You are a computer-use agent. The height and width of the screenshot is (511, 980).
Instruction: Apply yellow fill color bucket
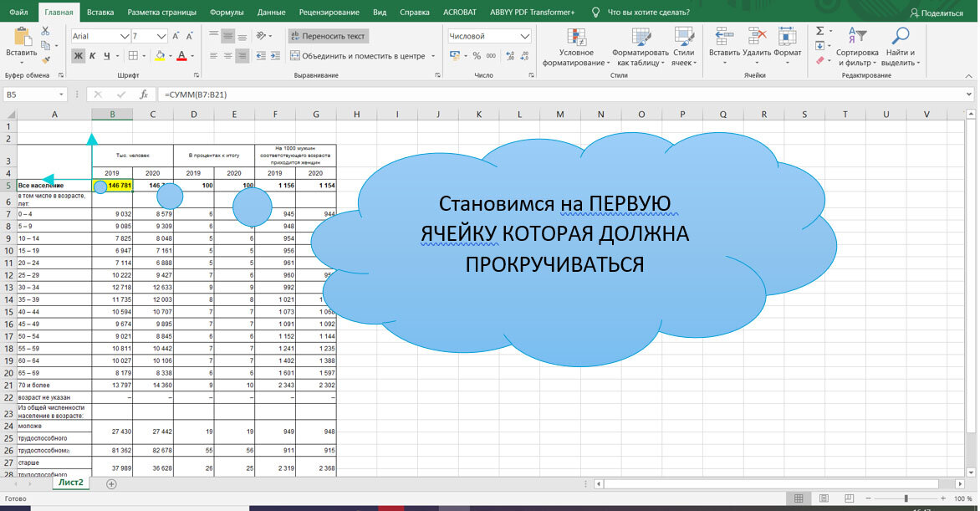coord(160,56)
